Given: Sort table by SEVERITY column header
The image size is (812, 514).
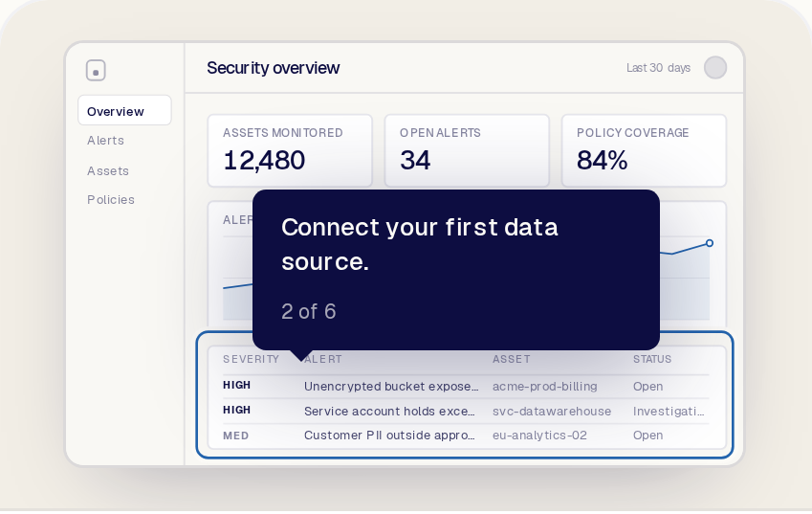Looking at the screenshot, I should point(252,359).
